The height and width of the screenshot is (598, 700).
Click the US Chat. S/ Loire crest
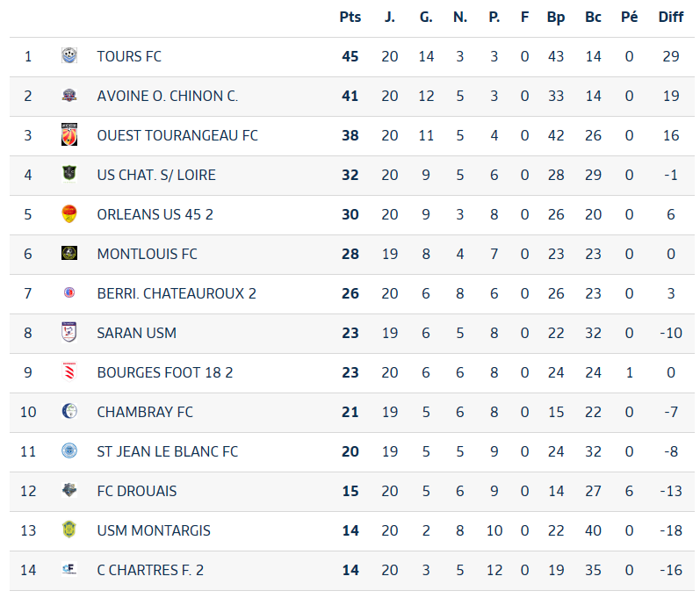tap(69, 174)
